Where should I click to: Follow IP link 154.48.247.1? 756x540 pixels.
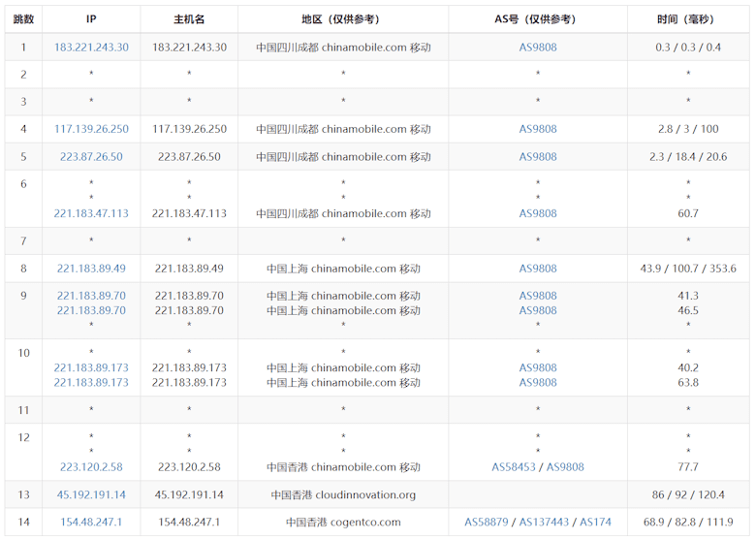pyautogui.click(x=91, y=522)
